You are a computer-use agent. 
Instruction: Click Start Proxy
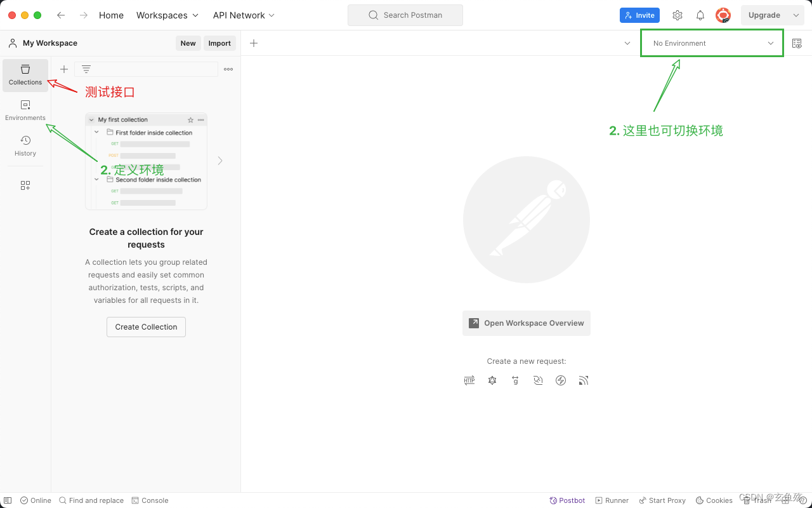(x=662, y=500)
